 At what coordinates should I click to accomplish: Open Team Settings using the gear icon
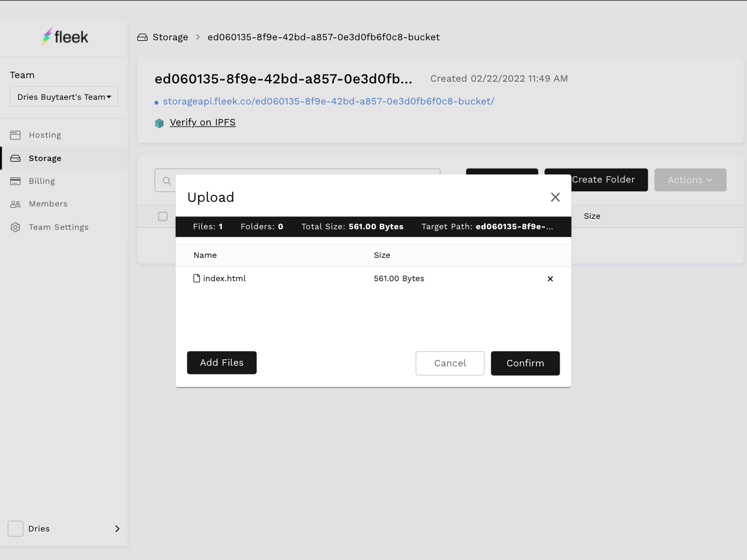coord(15,227)
